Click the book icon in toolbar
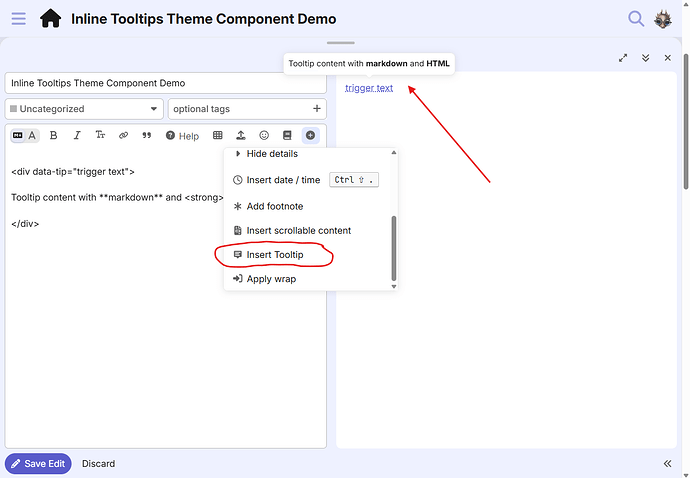690x478 pixels. (x=287, y=136)
